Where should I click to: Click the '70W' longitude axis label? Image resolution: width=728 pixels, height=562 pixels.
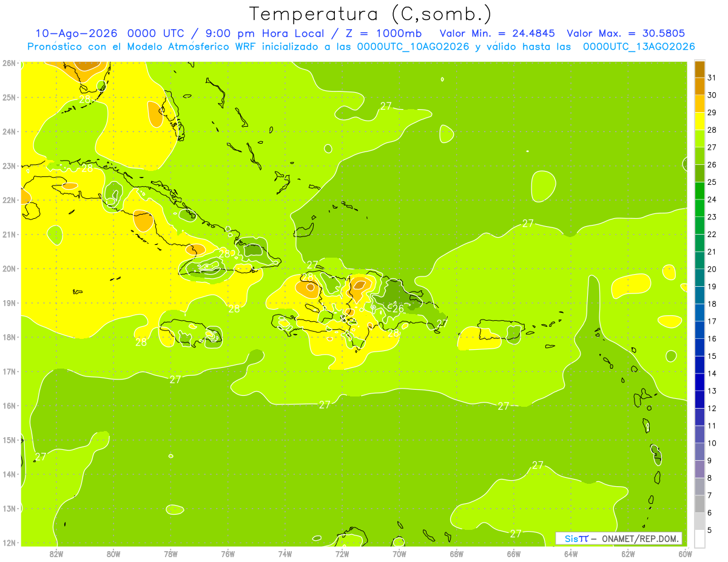pyautogui.click(x=399, y=554)
